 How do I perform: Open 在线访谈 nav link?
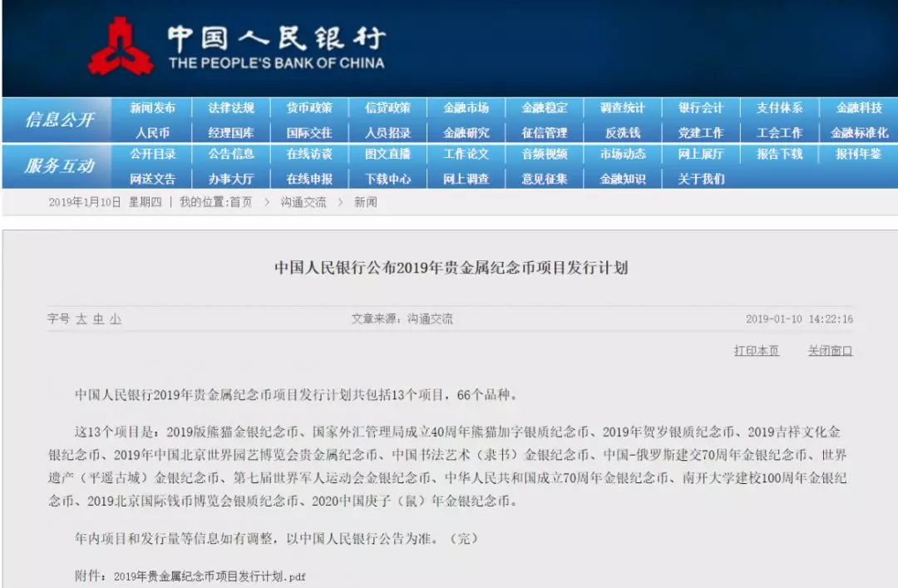309,154
